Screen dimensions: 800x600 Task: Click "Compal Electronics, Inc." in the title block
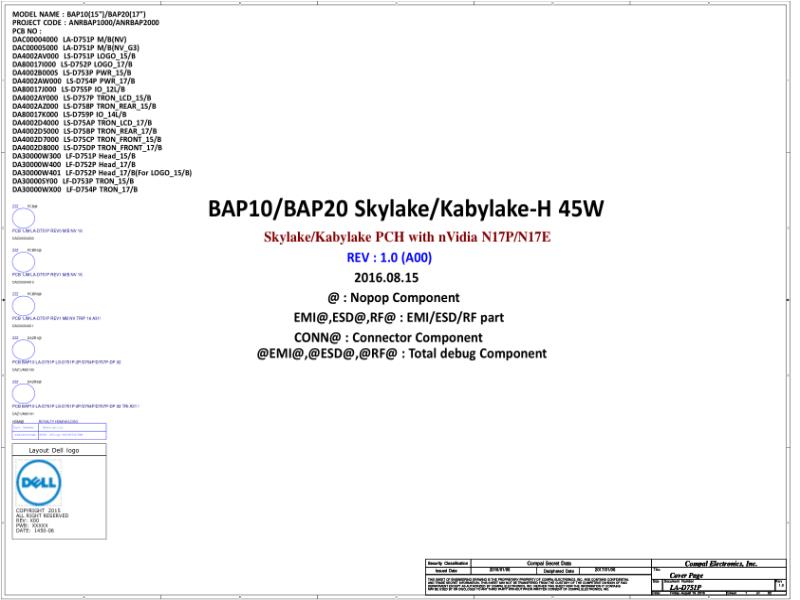pyautogui.click(x=720, y=564)
